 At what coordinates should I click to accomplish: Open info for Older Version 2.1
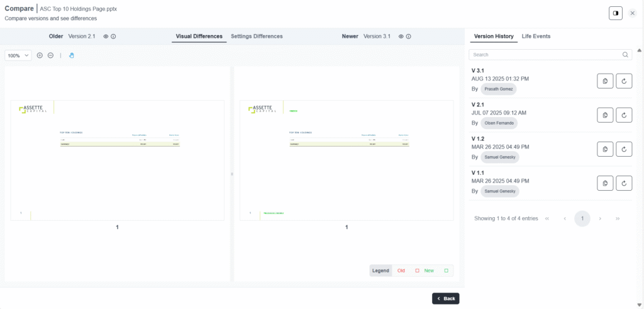(113, 37)
